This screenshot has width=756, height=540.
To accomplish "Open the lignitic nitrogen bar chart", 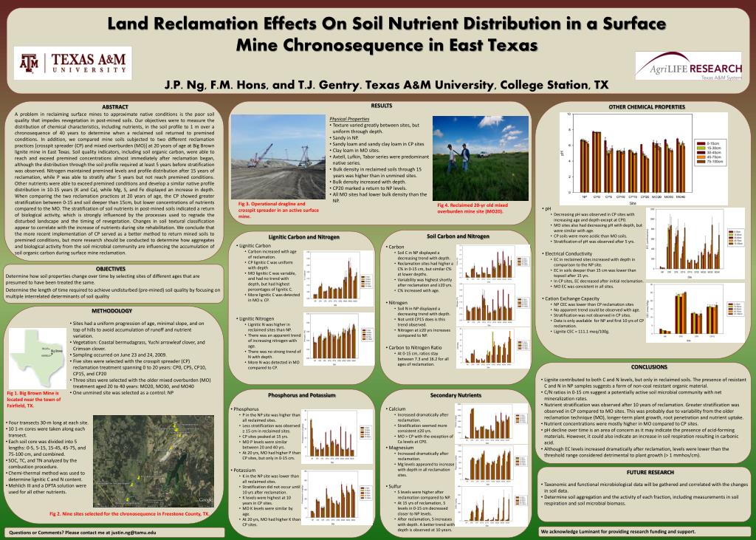I will pyautogui.click(x=338, y=338).
